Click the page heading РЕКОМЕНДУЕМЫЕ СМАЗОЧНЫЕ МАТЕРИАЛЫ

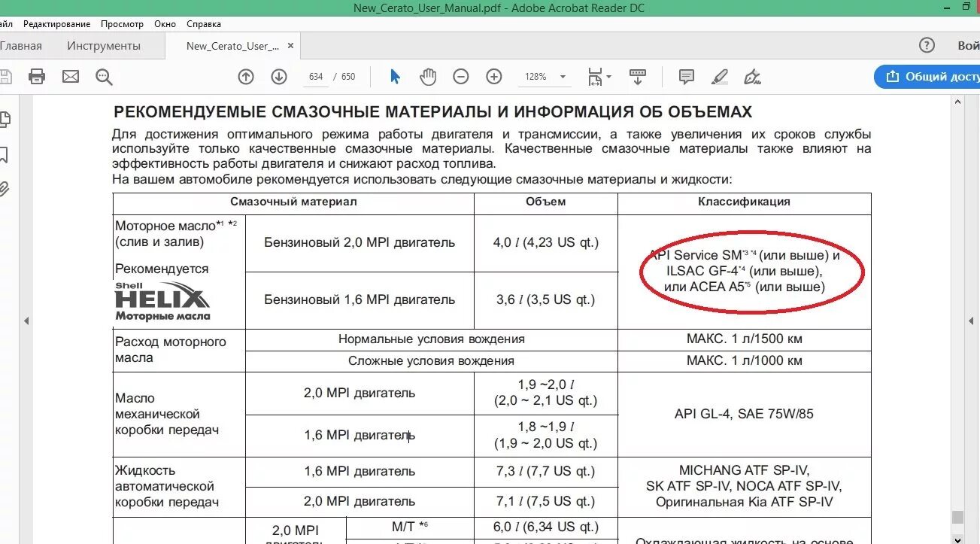432,112
